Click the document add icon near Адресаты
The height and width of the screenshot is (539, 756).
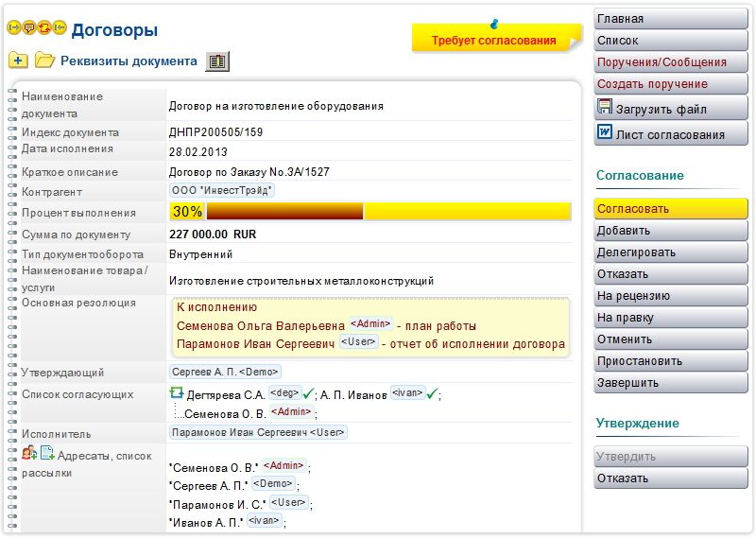(x=47, y=453)
